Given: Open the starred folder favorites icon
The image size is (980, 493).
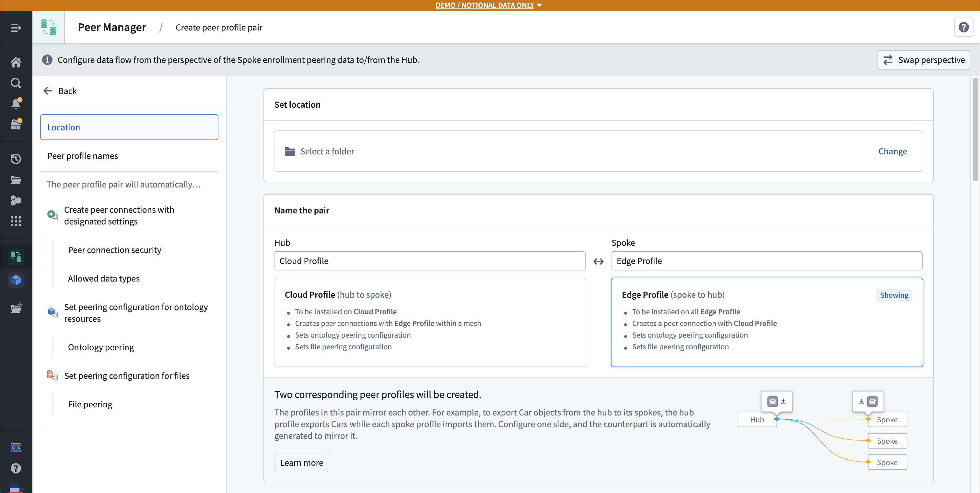Looking at the screenshot, I should 16,308.
